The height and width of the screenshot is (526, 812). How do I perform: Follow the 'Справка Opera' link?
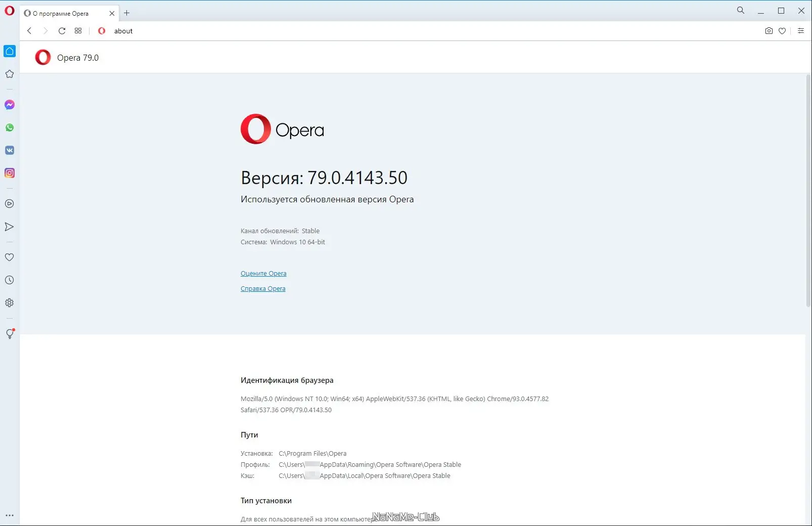coord(263,289)
